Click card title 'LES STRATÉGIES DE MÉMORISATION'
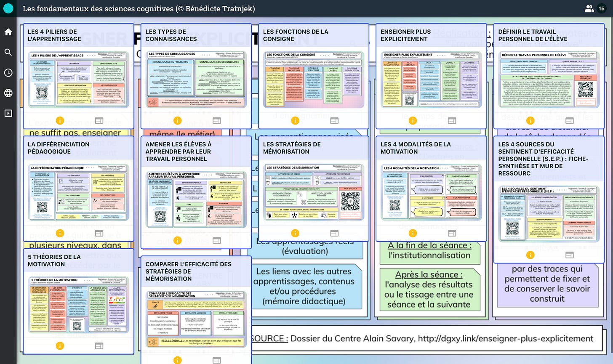Viewport: 613px width, 364px height. (292, 148)
